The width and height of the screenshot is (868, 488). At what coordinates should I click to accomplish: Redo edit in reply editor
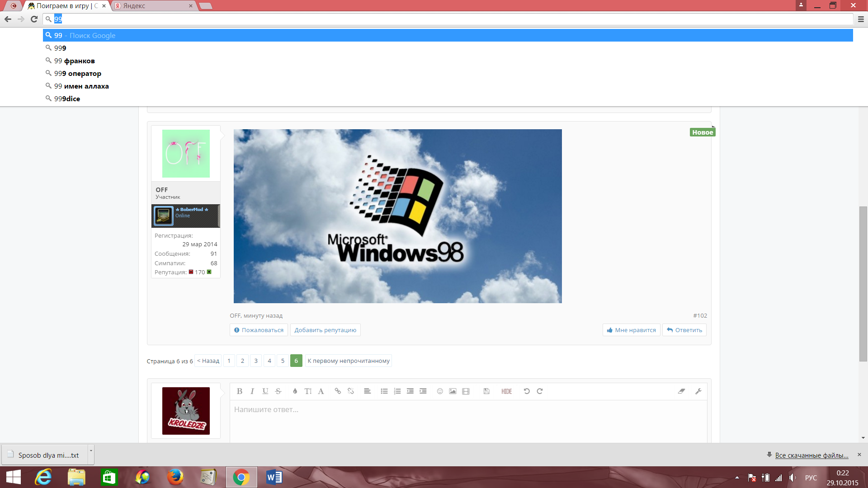pyautogui.click(x=540, y=391)
